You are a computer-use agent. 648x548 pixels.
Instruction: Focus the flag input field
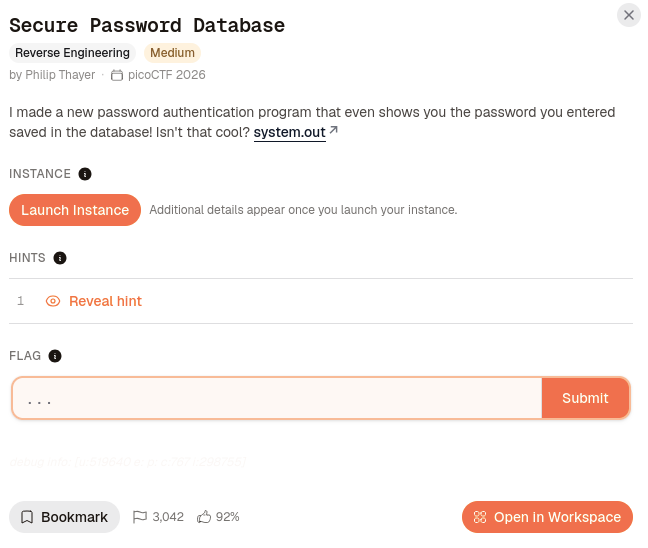point(277,398)
